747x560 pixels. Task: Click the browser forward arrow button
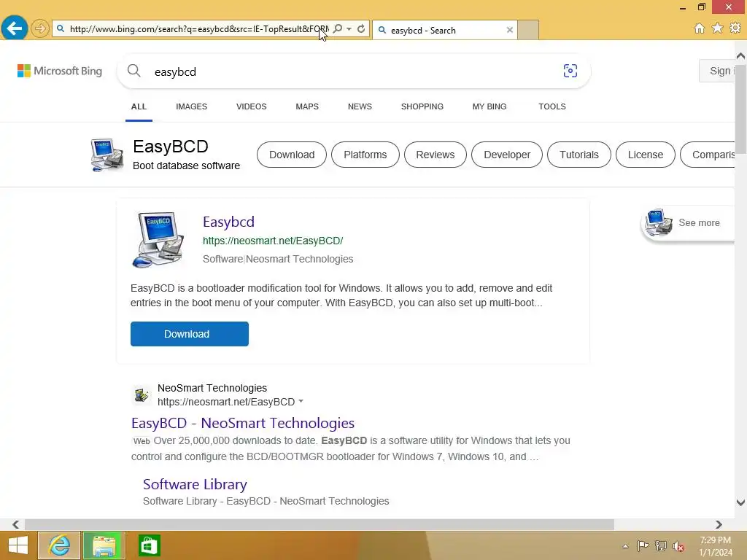40,28
